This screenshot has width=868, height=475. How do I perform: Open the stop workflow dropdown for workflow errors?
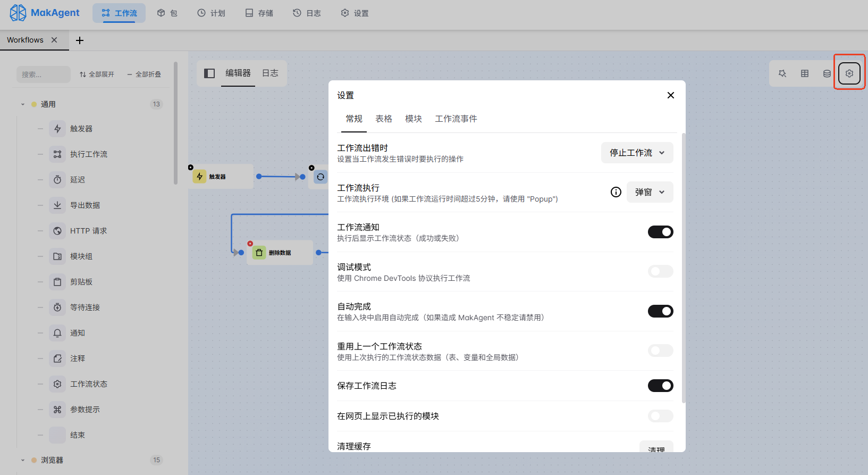point(637,153)
